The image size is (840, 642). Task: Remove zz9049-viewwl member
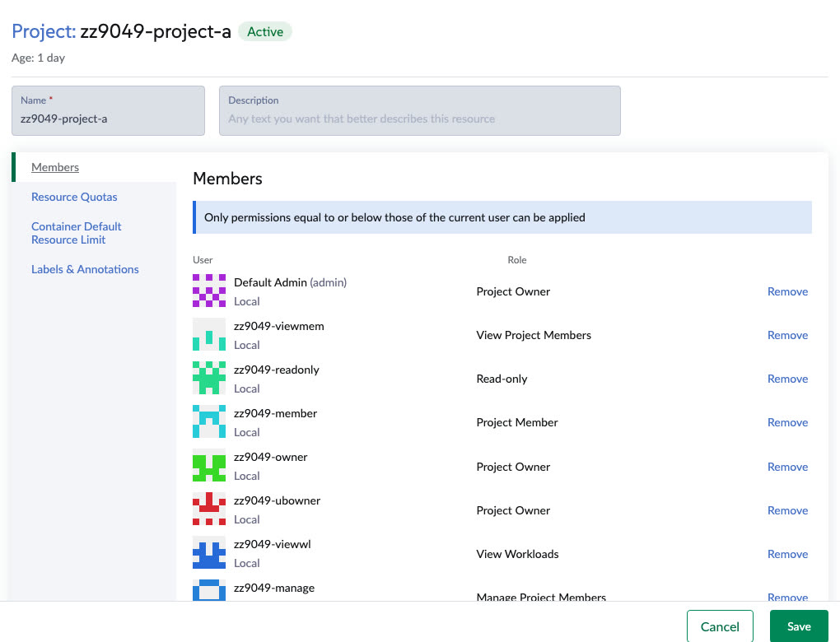click(787, 554)
